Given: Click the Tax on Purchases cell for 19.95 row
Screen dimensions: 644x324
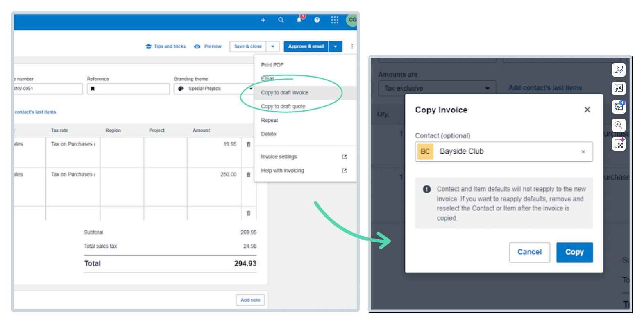Looking at the screenshot, I should click(x=73, y=144).
